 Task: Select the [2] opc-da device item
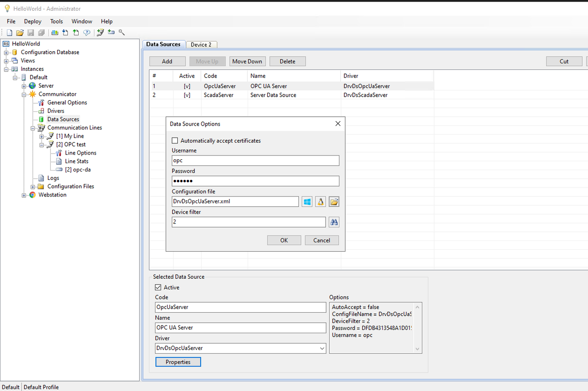pos(78,170)
